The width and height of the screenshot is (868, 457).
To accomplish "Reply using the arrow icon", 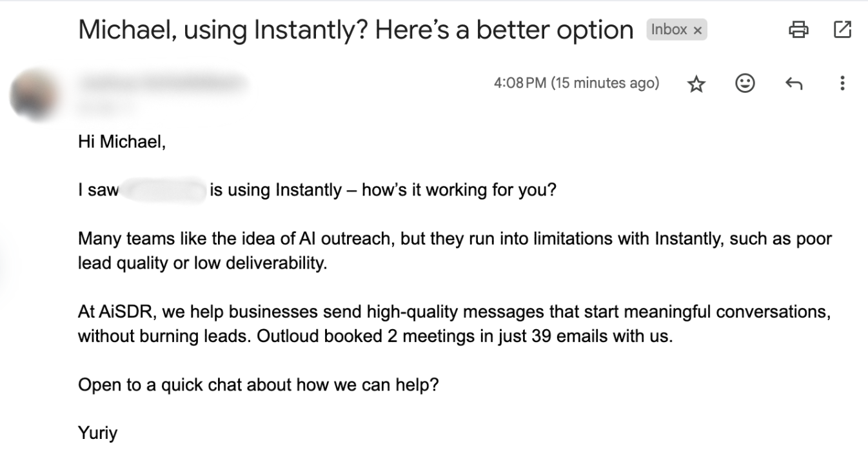I will coord(794,83).
